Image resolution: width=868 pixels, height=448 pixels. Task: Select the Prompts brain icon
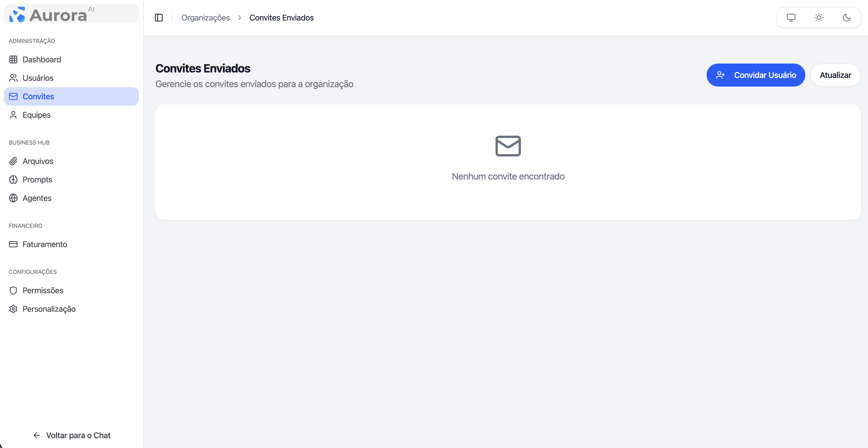pyautogui.click(x=14, y=180)
